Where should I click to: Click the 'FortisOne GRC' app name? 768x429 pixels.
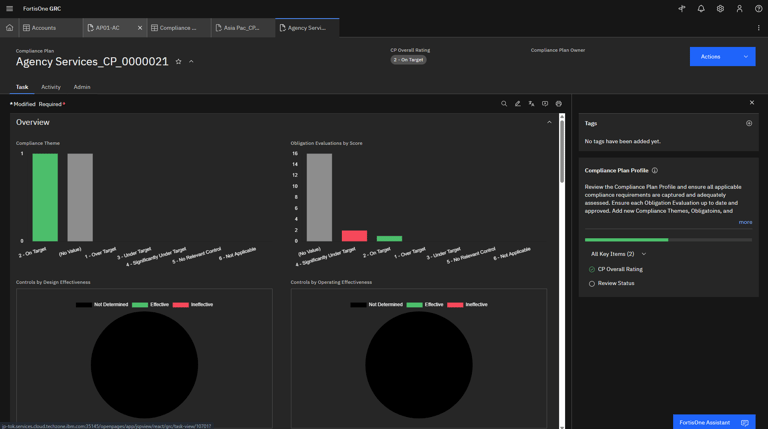[x=42, y=8]
